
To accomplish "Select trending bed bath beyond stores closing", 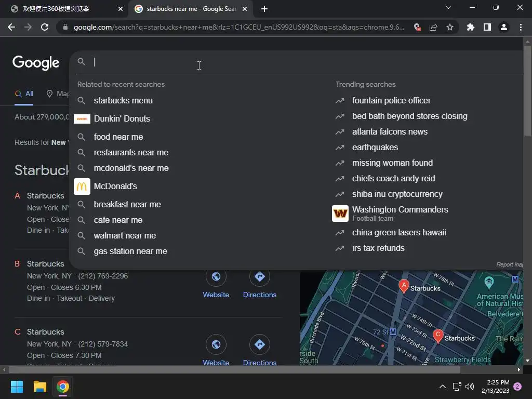I will tap(409, 116).
